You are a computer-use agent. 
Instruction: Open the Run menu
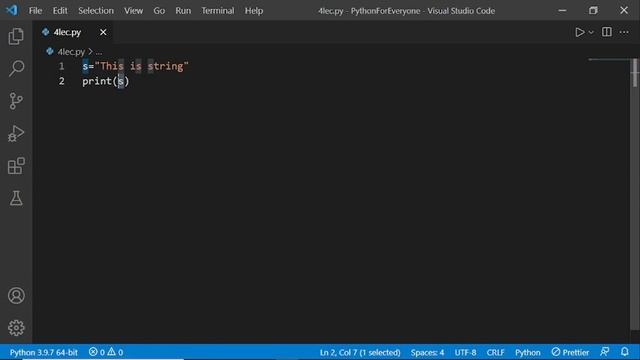[183, 11]
